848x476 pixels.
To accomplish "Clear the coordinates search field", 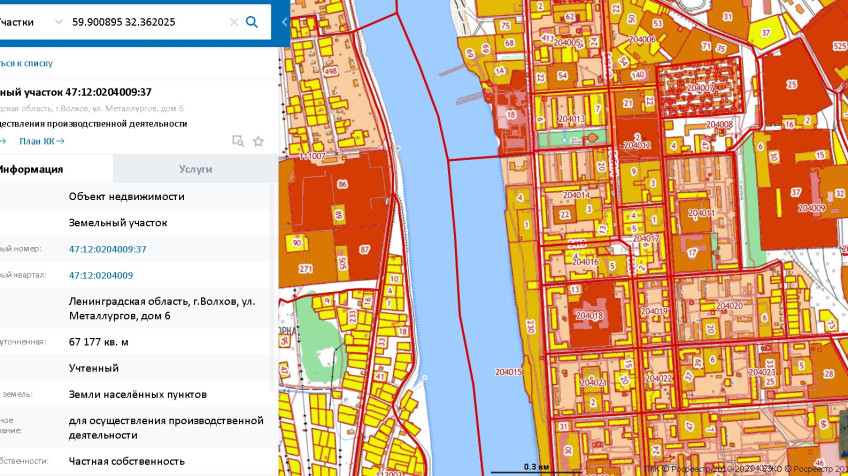I will click(x=233, y=21).
